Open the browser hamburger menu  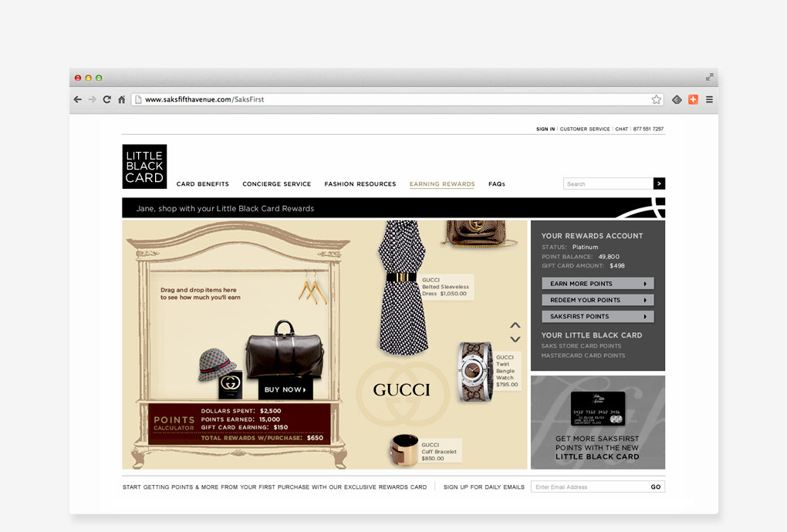pos(709,99)
